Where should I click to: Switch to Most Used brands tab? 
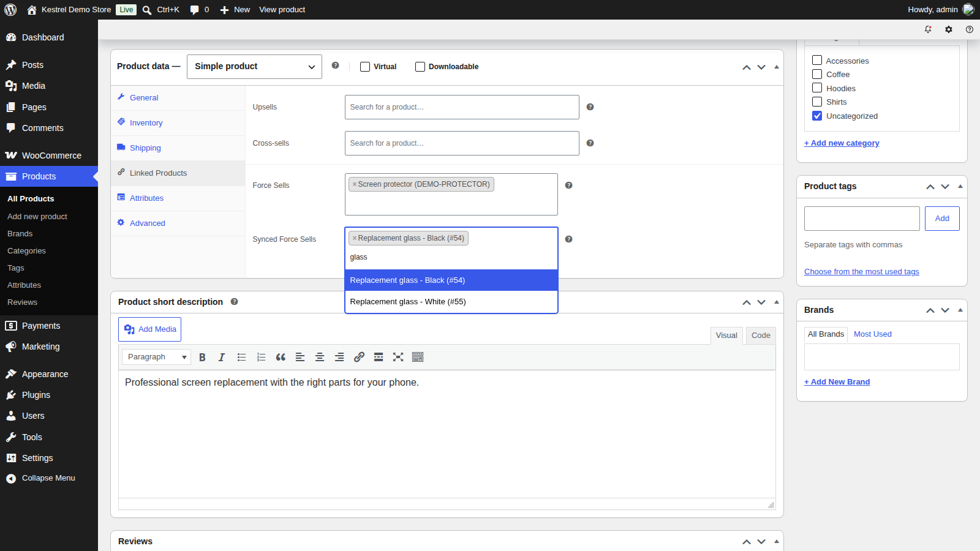click(x=872, y=334)
